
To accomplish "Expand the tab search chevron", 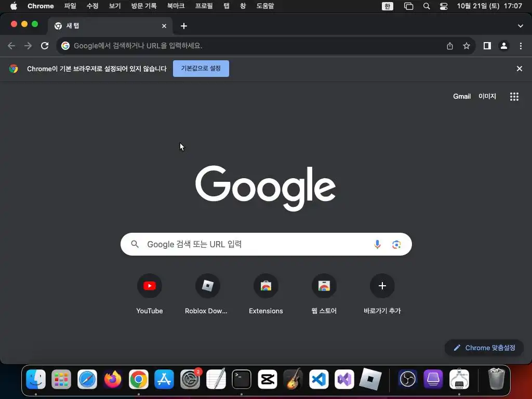I will pyautogui.click(x=521, y=26).
